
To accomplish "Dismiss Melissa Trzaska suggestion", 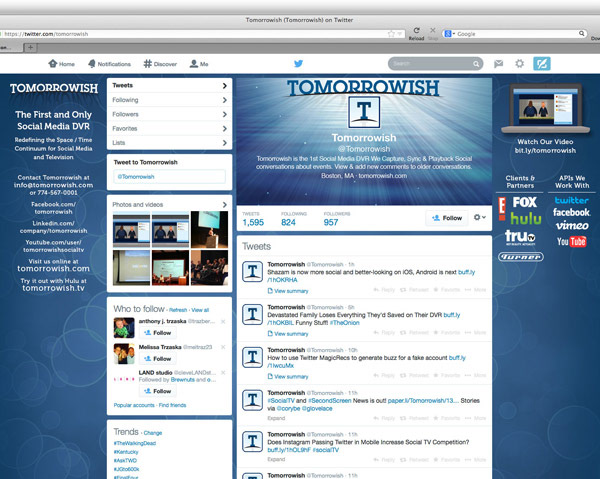I will (x=223, y=347).
